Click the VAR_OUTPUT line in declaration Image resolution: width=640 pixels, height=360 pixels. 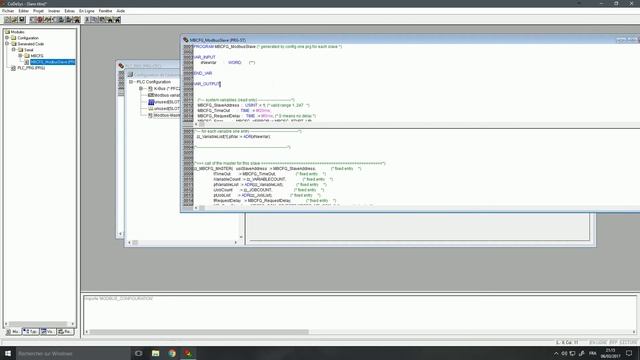[207, 84]
